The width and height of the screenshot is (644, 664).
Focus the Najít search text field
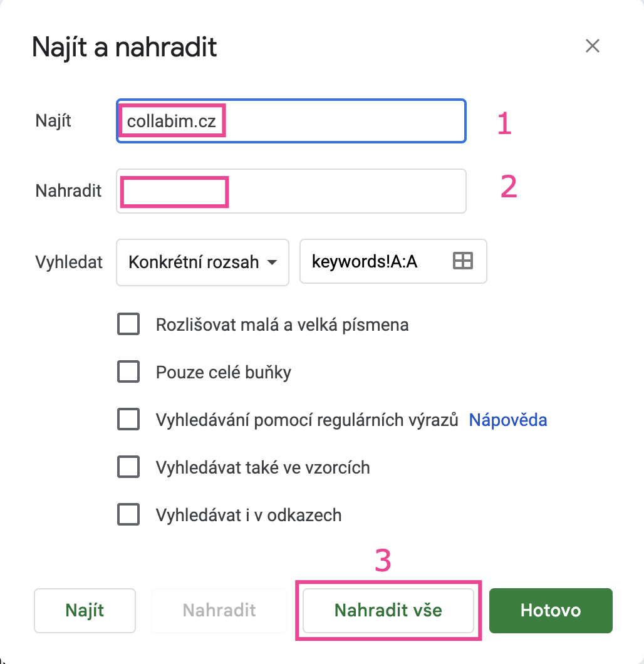point(291,121)
